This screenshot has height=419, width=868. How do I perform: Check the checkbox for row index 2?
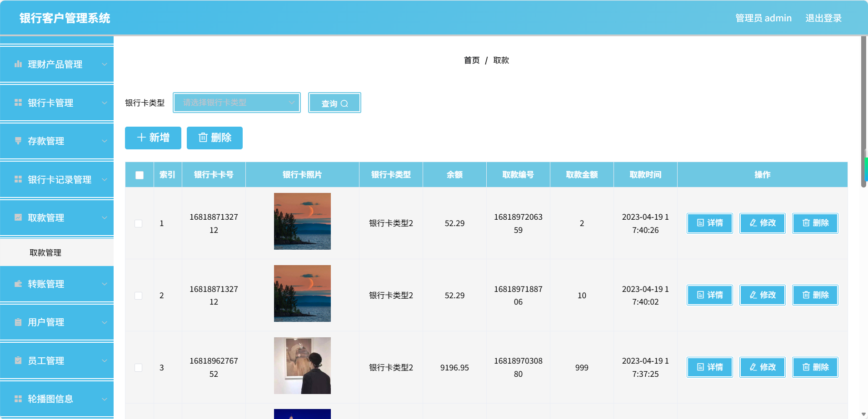139,296
